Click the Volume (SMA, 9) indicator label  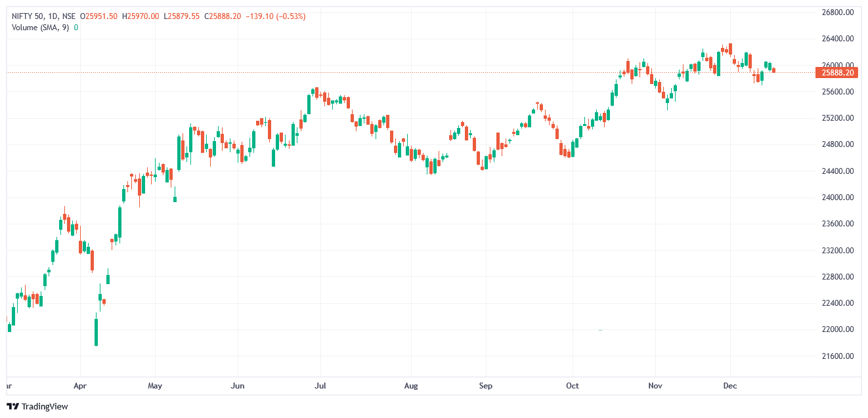pos(41,28)
